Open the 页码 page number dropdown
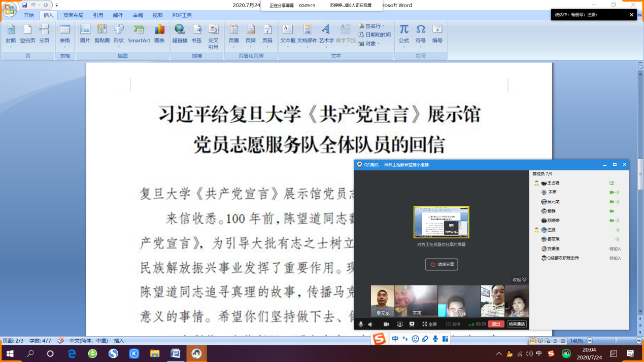 (267, 35)
